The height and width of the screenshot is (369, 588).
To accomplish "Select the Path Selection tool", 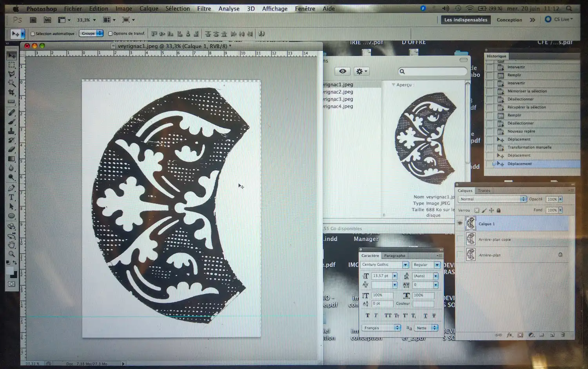I will [12, 207].
